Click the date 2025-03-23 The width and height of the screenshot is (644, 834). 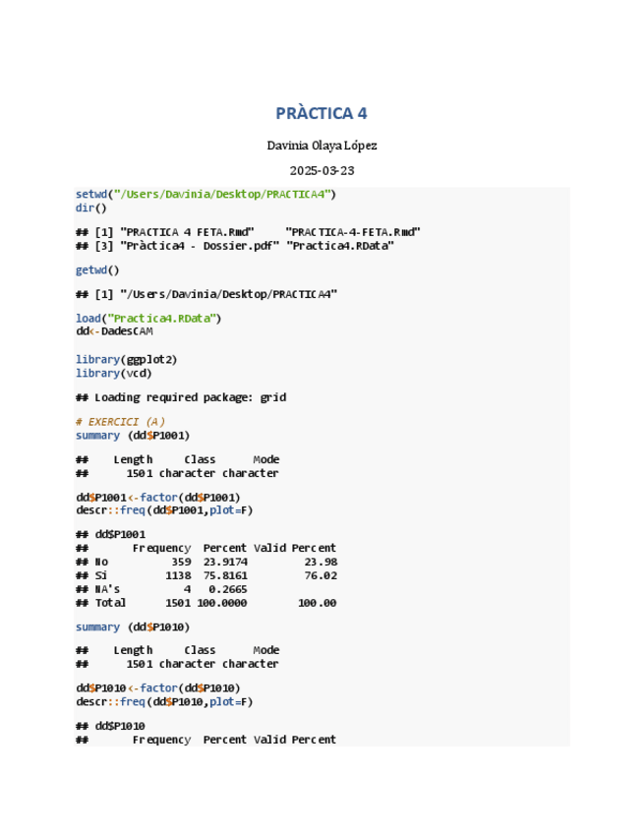tap(322, 171)
